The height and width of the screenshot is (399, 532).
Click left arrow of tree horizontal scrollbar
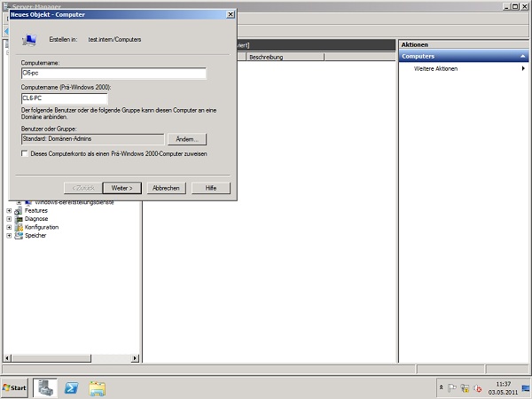pos(7,358)
